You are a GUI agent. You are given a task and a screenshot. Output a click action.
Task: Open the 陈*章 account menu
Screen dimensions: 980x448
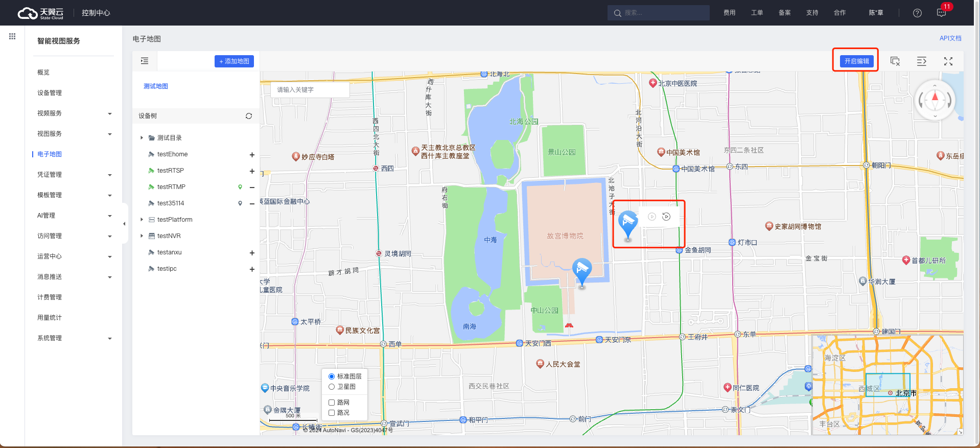[x=876, y=13]
